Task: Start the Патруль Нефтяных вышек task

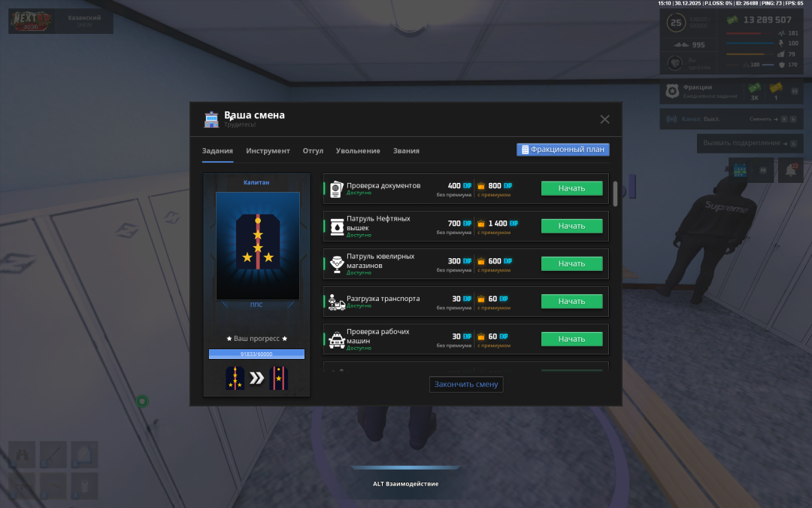Action: [571, 226]
